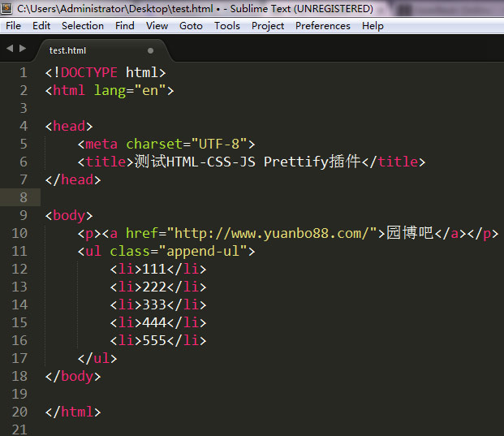Click charset="UTF-8" on line 5
This screenshot has width=504, height=436.
pos(187,144)
